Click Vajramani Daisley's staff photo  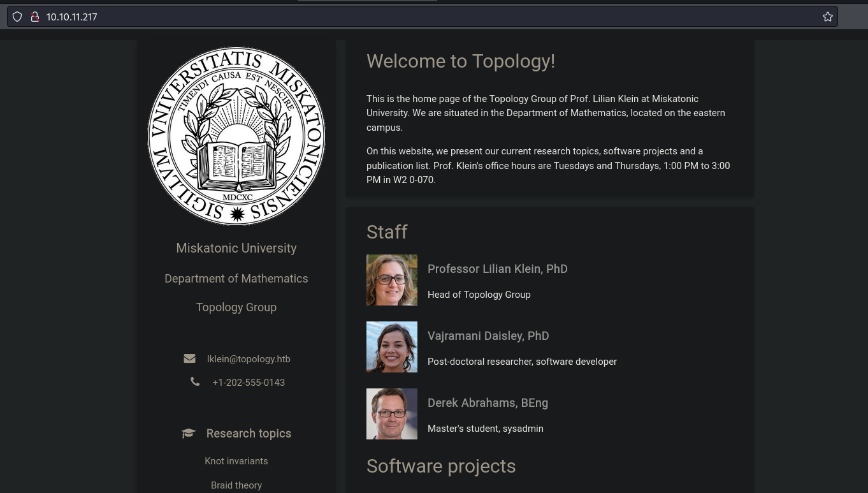coord(392,347)
